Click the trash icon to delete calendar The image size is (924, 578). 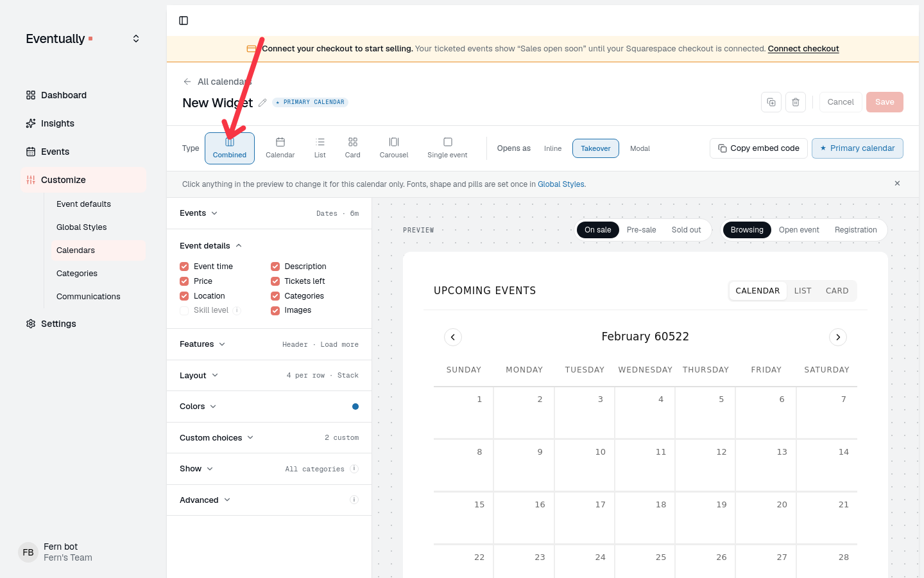click(x=796, y=102)
